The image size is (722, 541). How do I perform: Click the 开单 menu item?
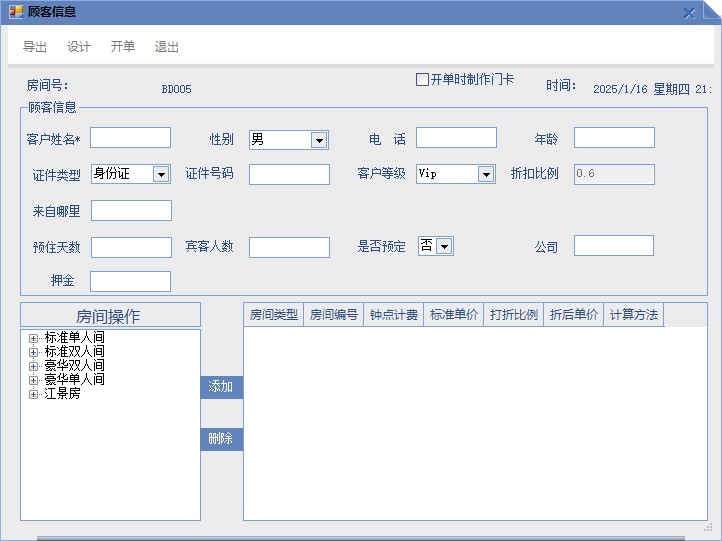coord(122,47)
